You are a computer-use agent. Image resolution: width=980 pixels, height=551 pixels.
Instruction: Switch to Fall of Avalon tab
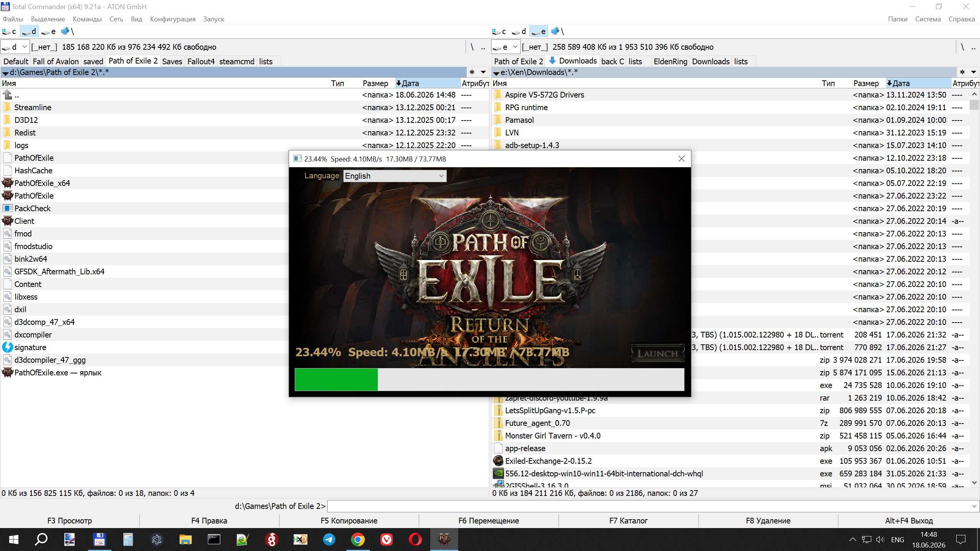tap(56, 61)
